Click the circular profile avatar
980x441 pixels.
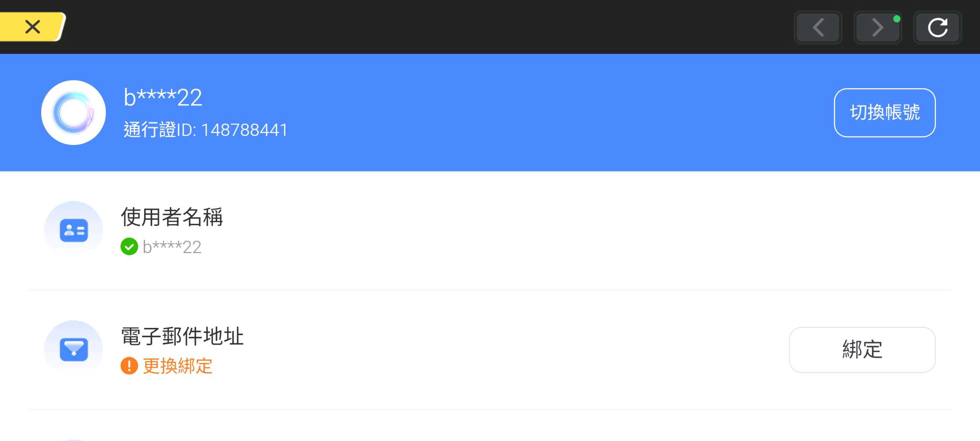[73, 113]
